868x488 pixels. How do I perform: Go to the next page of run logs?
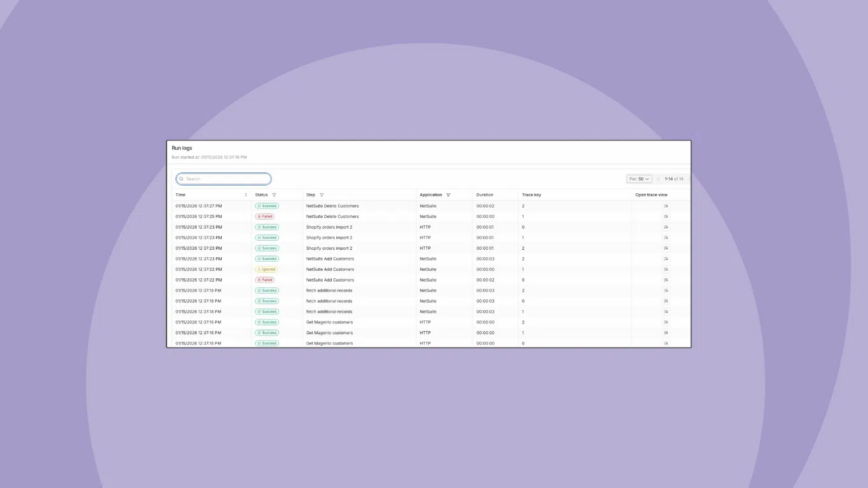coord(689,179)
